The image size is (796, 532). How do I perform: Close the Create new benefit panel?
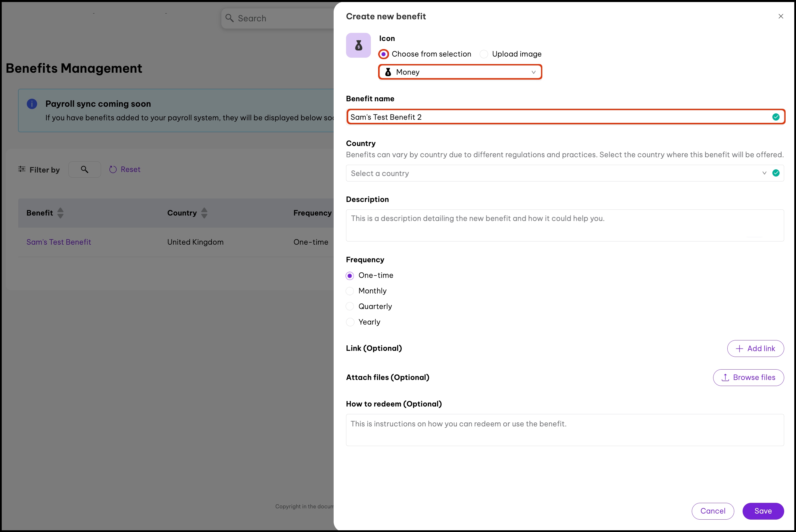780,16
